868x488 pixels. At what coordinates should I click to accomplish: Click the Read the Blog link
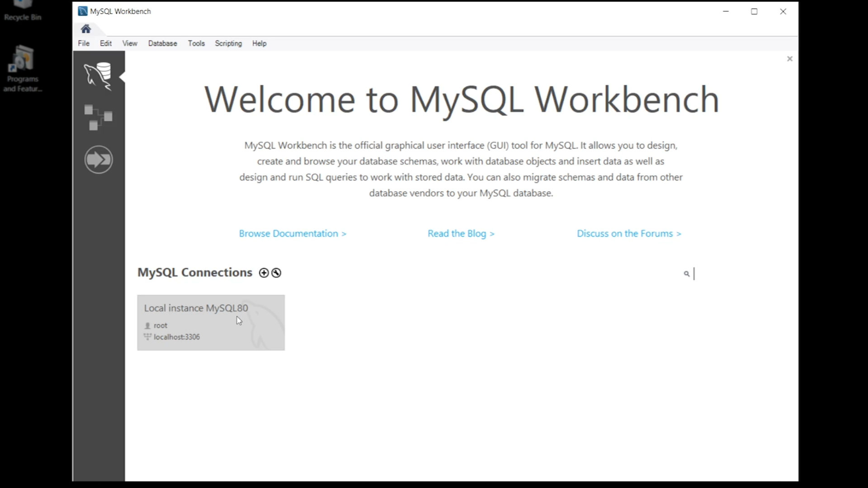point(461,234)
